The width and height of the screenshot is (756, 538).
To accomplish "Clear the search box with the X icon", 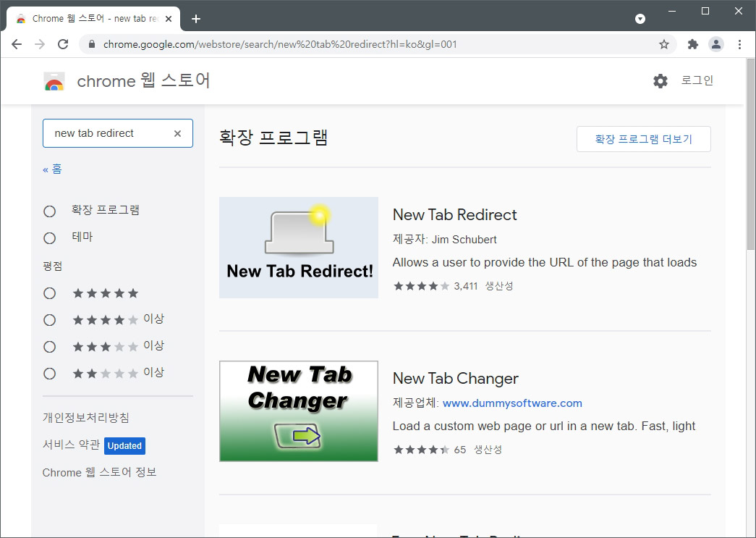I will coord(177,134).
